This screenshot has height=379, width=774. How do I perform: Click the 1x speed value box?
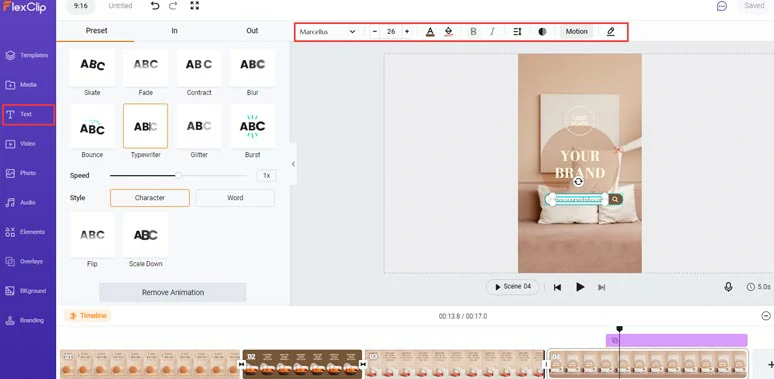coord(267,176)
